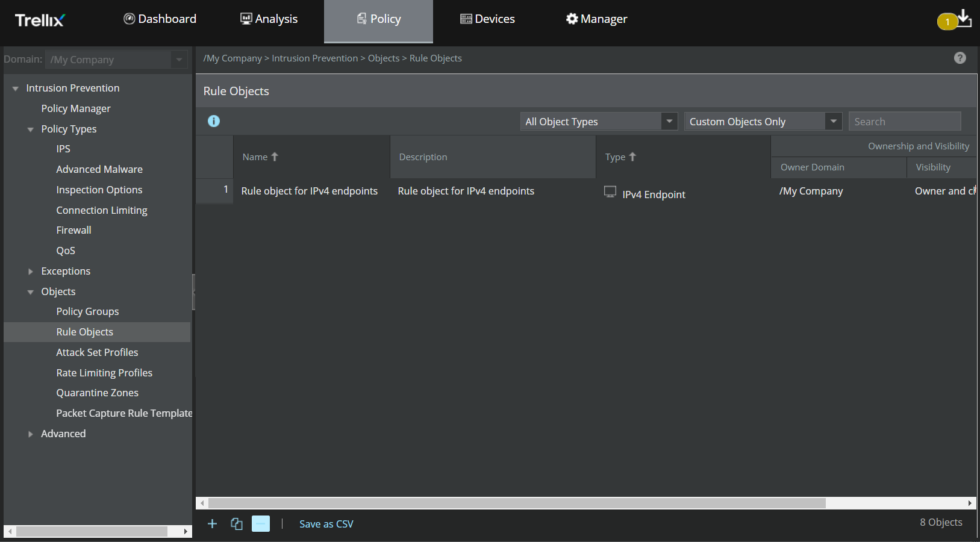The height and width of the screenshot is (542, 980).
Task: Expand the Advanced tree node
Action: [x=31, y=434]
